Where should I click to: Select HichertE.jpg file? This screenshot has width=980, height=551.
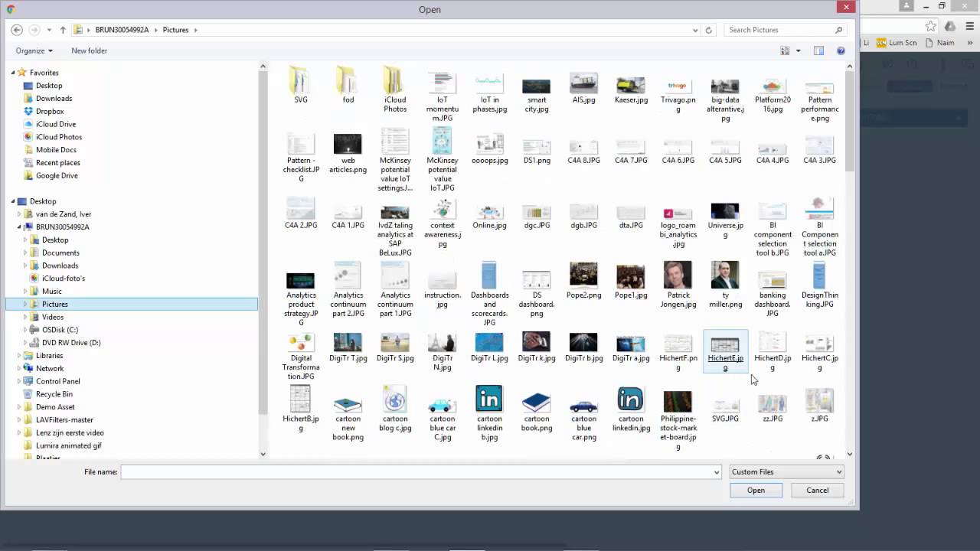point(725,353)
